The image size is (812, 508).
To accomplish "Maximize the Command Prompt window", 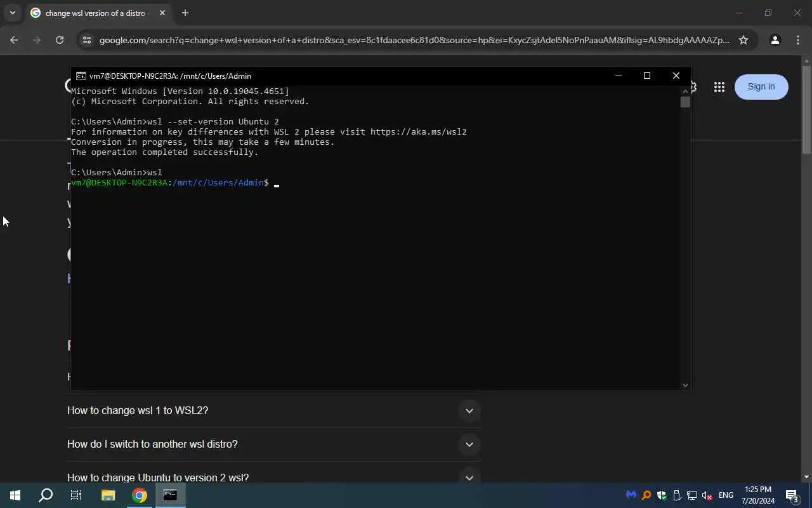I will pyautogui.click(x=647, y=76).
